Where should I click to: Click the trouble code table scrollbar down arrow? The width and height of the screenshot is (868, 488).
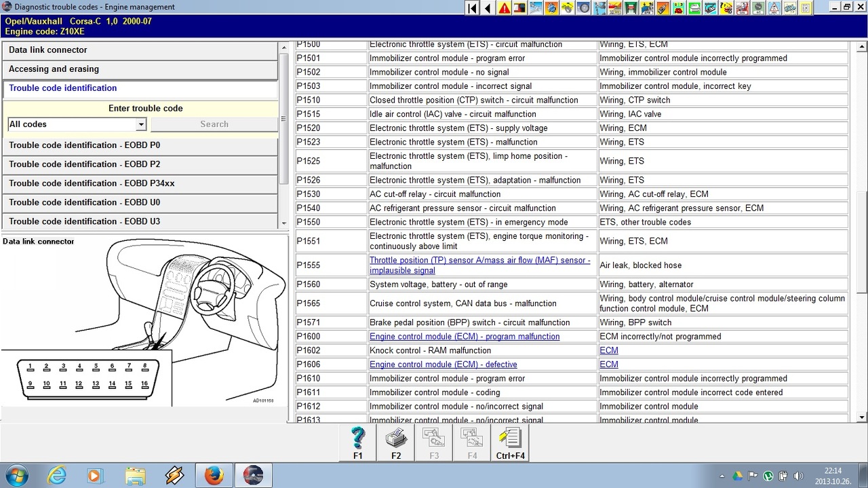point(862,417)
